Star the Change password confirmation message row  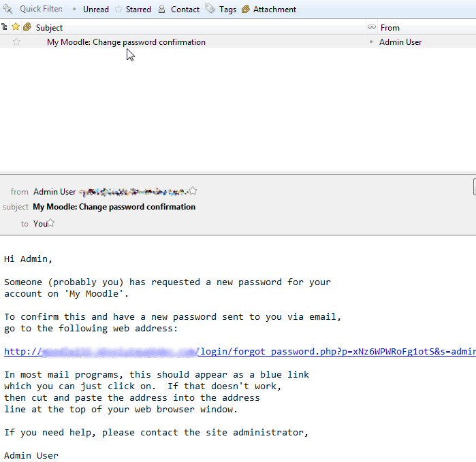[16, 42]
